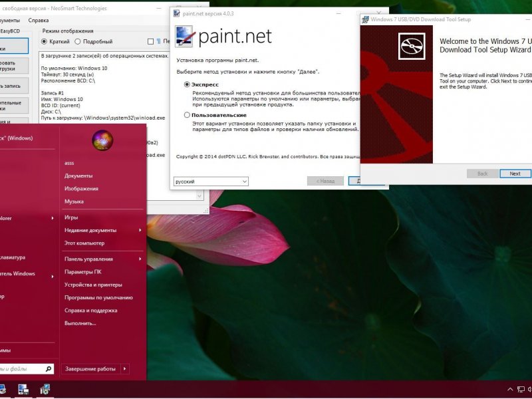Viewport: 532px width, 399px height.
Task: Click the Назад button in paint.net installer
Action: (325, 181)
